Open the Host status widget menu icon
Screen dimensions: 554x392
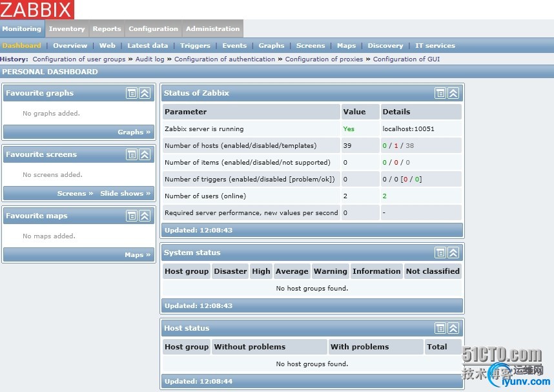440,328
